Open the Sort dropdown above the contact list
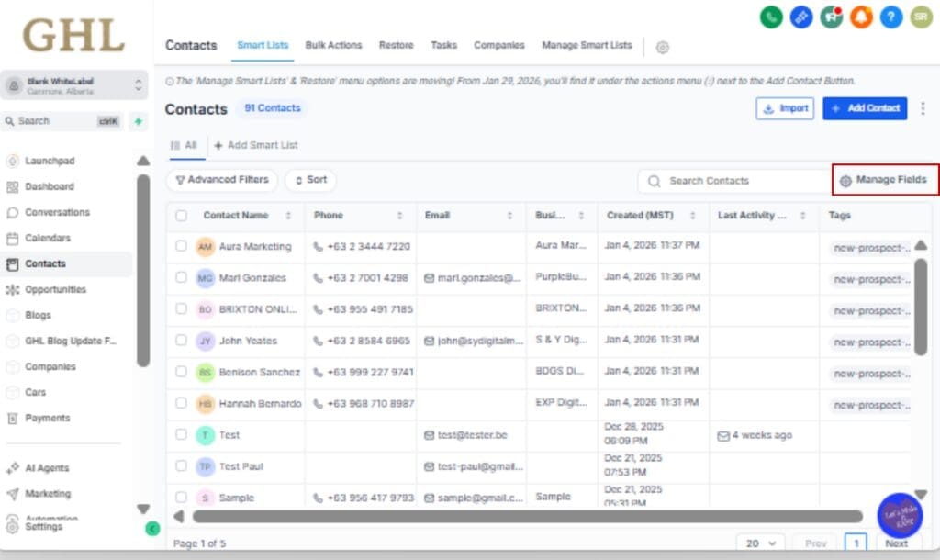 (310, 181)
